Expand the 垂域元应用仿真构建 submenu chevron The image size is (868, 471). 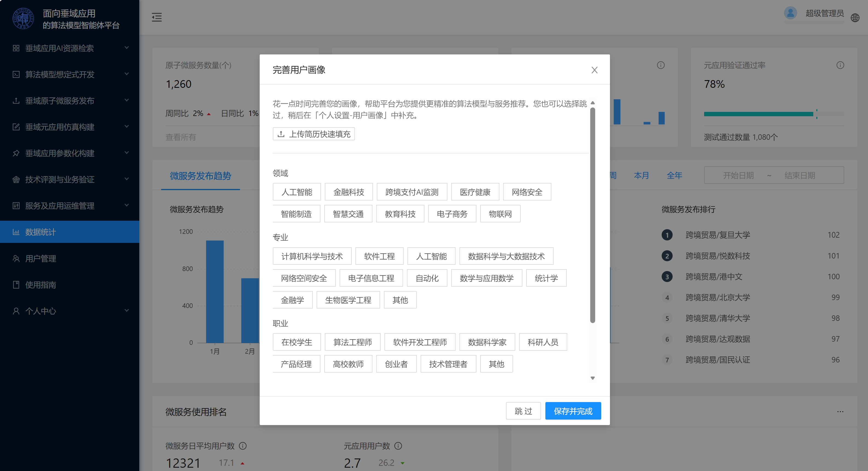tap(127, 127)
